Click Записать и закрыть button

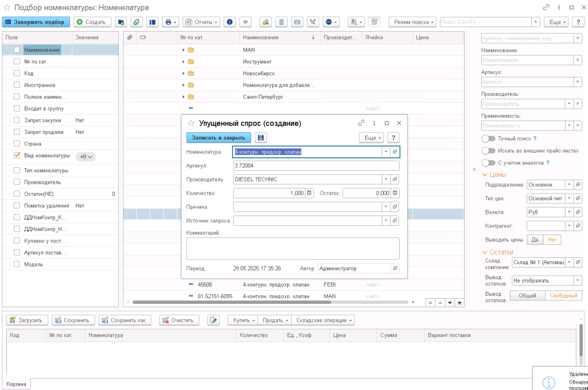point(218,138)
